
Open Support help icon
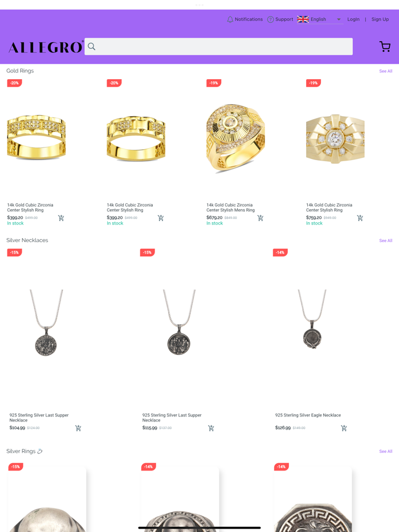270,19
